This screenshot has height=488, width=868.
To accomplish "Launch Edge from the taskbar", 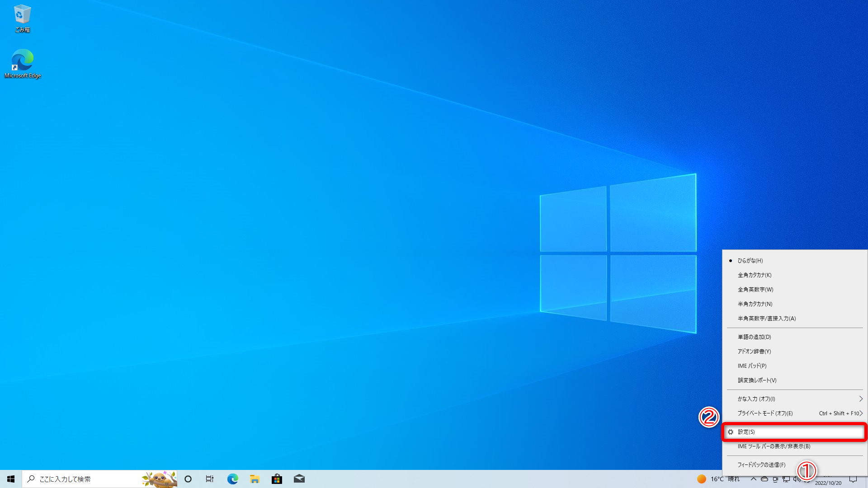I will click(232, 479).
